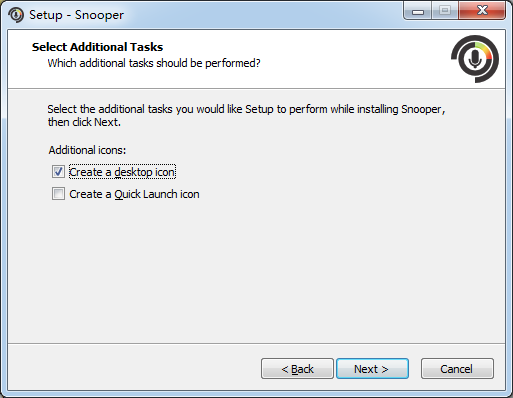
Task: Click the "Create a Quick Launch icon" label text
Action: [x=134, y=194]
